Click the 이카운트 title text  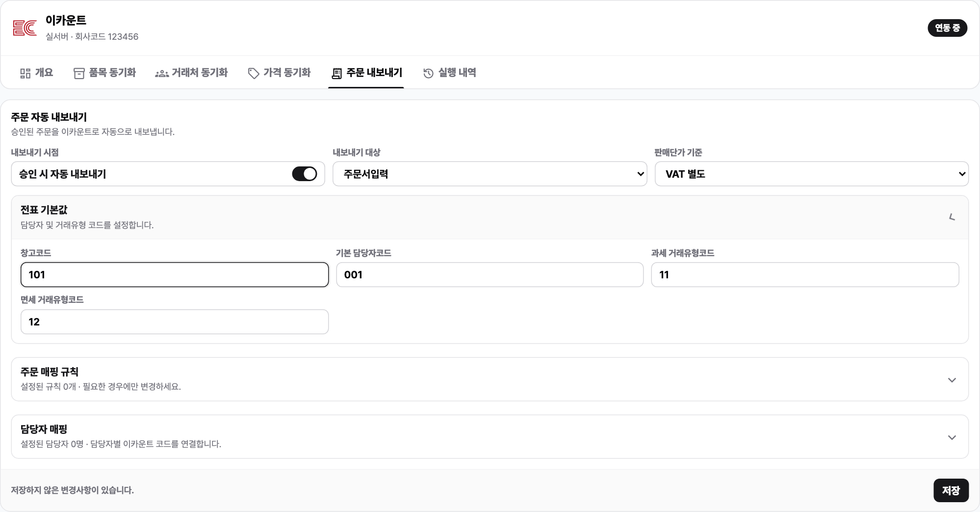(66, 20)
